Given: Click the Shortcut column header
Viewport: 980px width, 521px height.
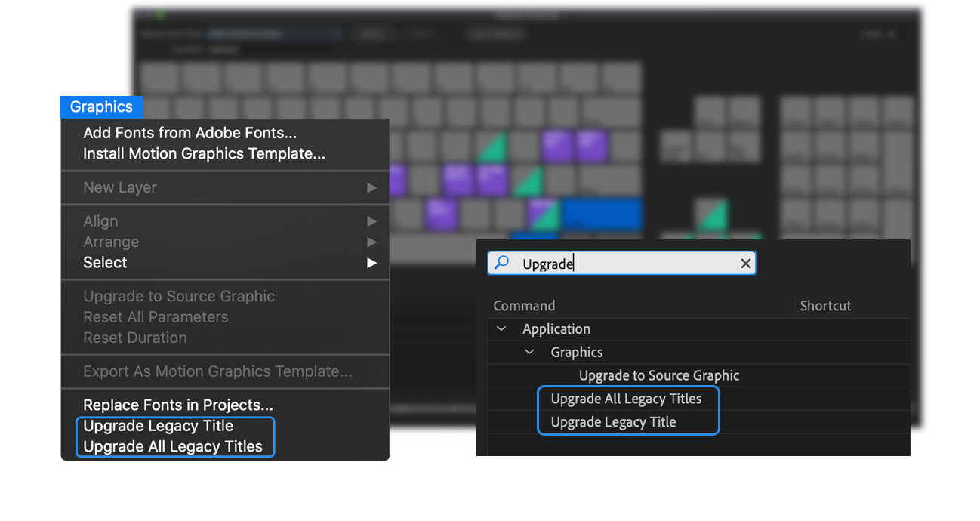Looking at the screenshot, I should pyautogui.click(x=825, y=306).
